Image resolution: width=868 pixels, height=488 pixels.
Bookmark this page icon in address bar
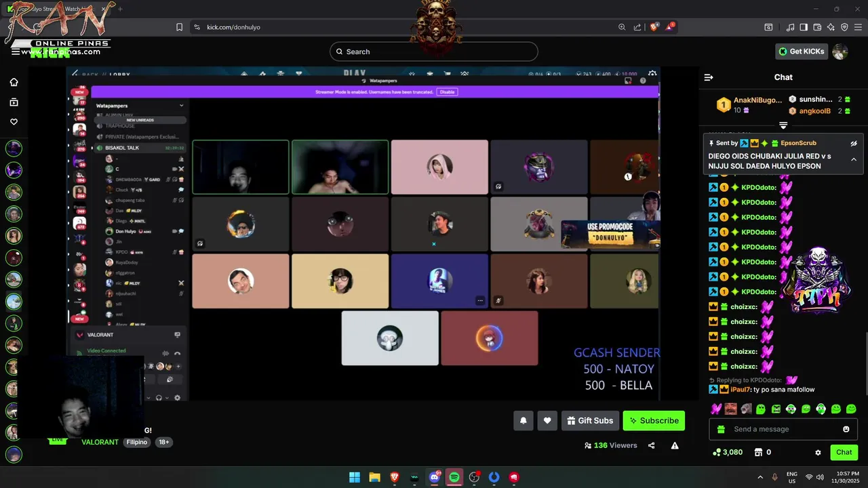tap(179, 27)
